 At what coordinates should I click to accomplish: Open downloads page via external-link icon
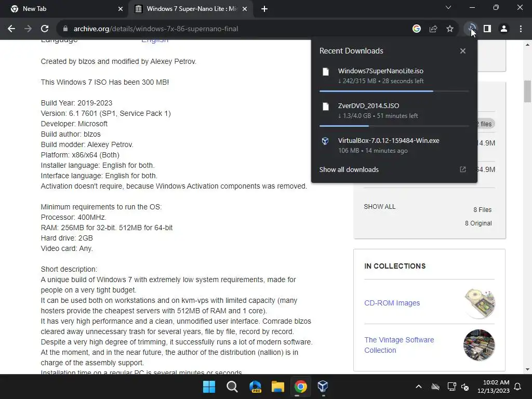click(x=463, y=169)
